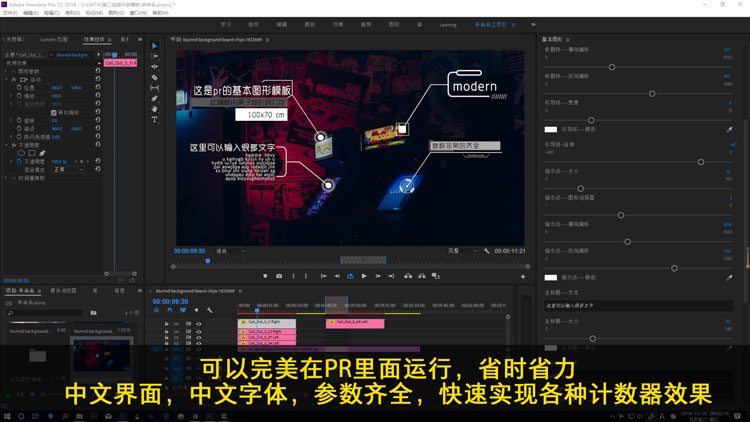
Task: Collapse the Opacity effect group
Action: tap(6, 145)
